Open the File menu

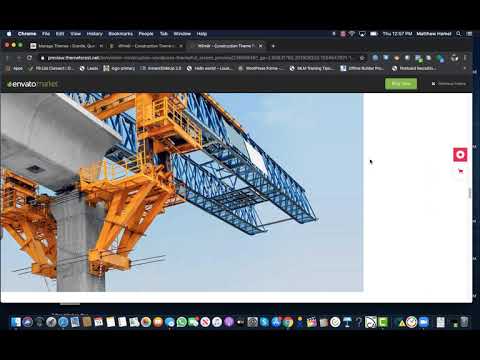pos(46,34)
